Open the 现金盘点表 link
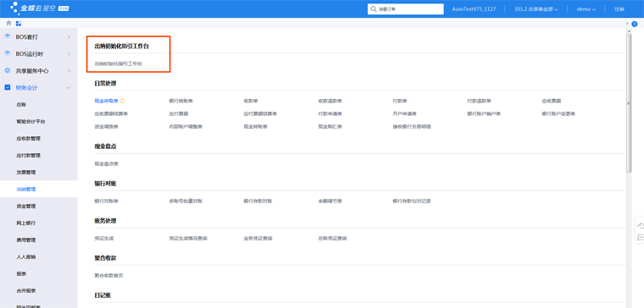 click(x=107, y=164)
